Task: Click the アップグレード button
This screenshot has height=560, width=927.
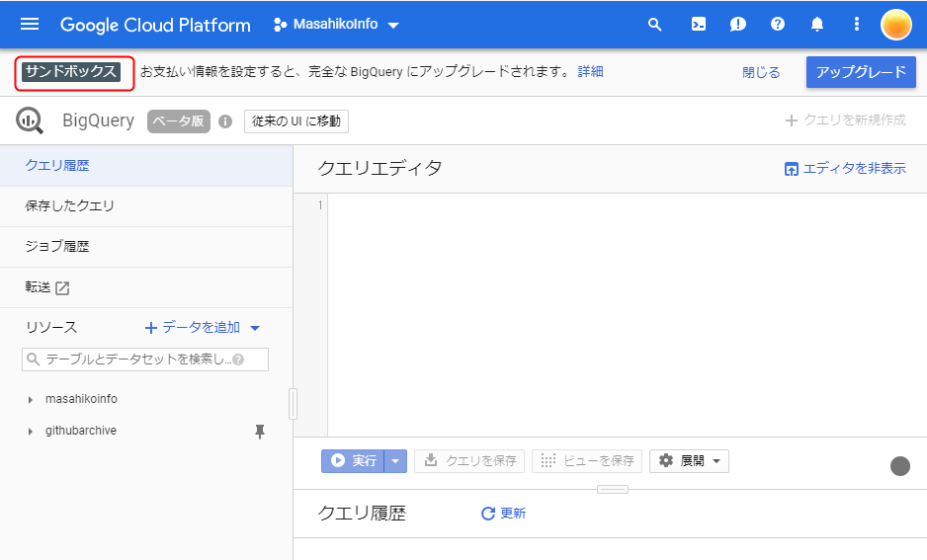Action: 861,72
